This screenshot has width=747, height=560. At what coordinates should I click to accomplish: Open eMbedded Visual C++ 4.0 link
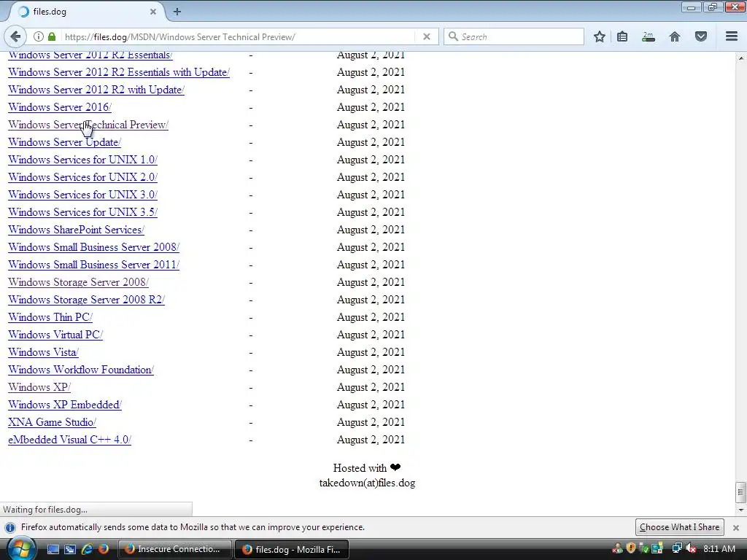pyautogui.click(x=69, y=440)
